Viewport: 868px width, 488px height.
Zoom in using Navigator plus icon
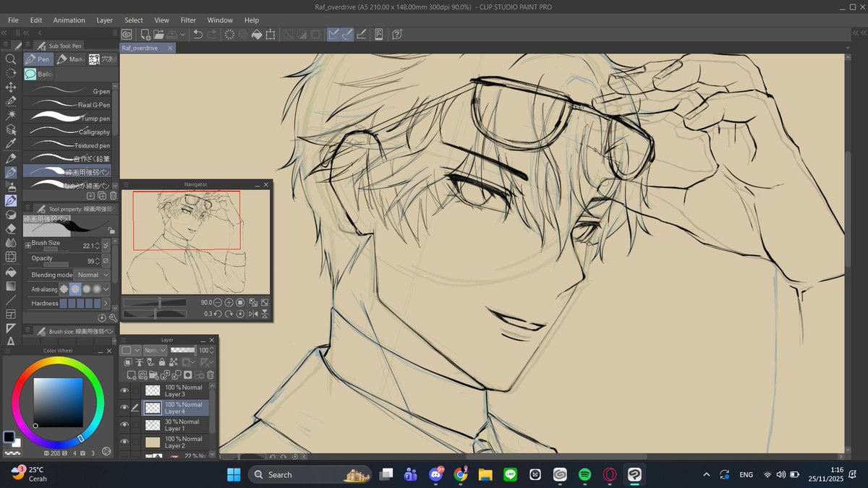[x=229, y=302]
